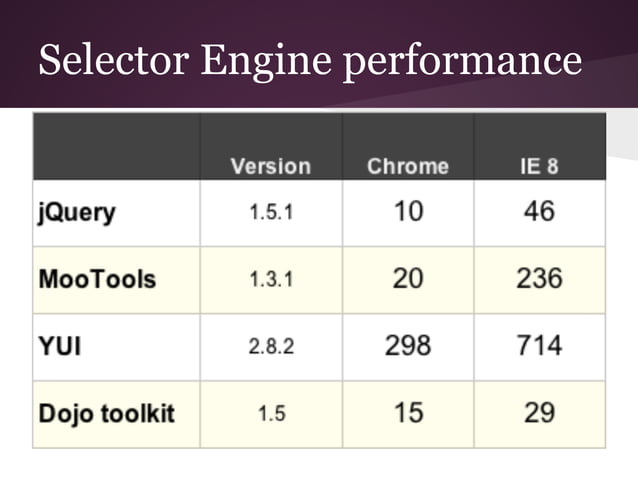This screenshot has width=638, height=478.
Task: Click the jQuery IE 8 value '46'
Action: [538, 212]
